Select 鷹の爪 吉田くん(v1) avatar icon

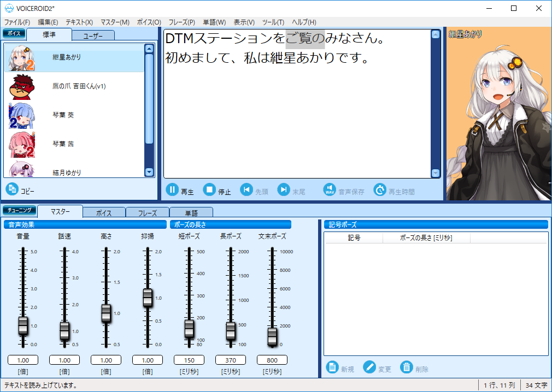pyautogui.click(x=22, y=87)
